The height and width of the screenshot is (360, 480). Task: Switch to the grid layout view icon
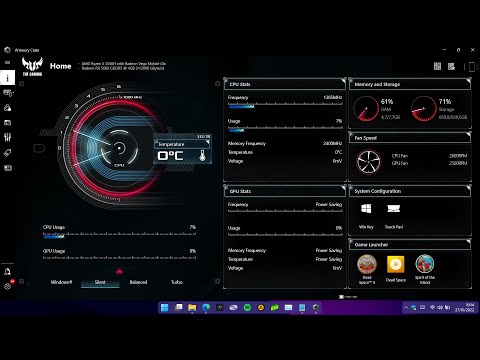pos(437,66)
